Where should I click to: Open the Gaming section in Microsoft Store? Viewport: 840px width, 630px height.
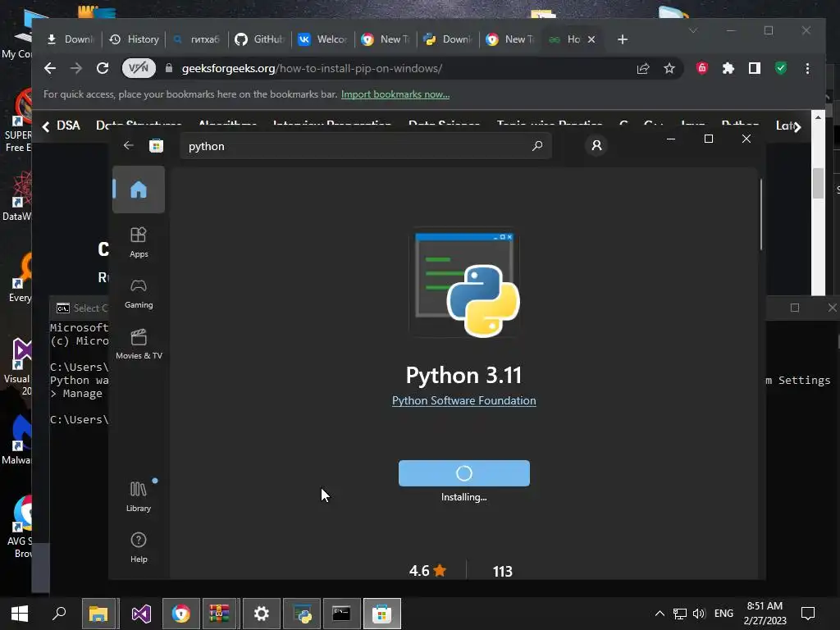click(x=138, y=294)
